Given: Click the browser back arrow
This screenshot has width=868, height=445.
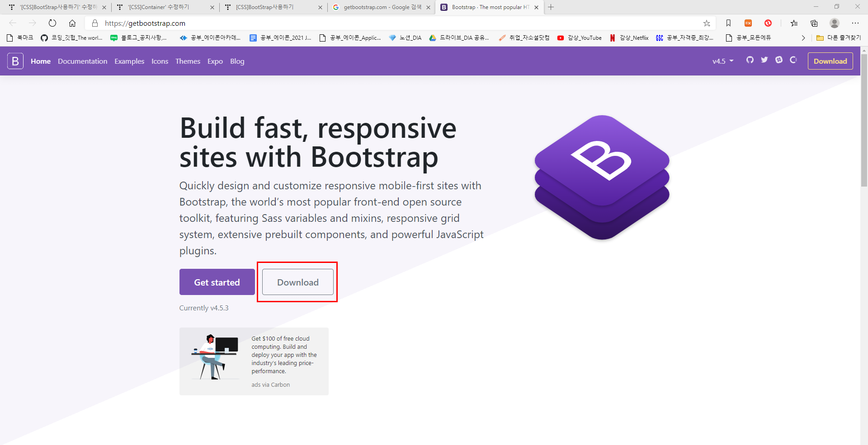Looking at the screenshot, I should tap(13, 23).
